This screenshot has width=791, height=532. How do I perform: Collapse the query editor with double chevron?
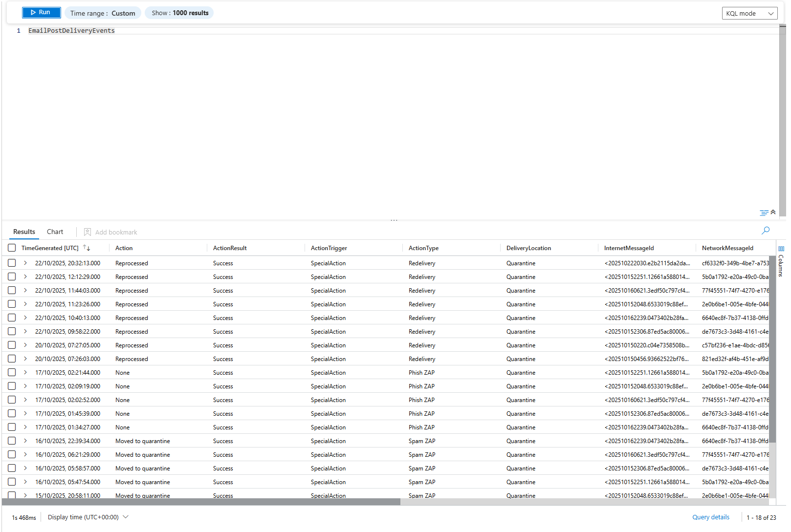pos(773,212)
